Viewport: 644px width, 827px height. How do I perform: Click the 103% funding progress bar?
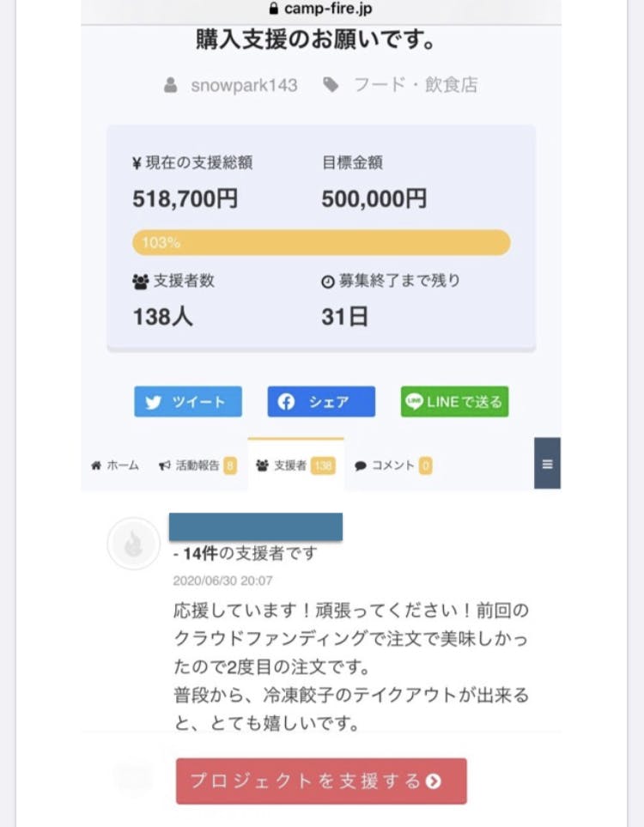click(x=321, y=242)
